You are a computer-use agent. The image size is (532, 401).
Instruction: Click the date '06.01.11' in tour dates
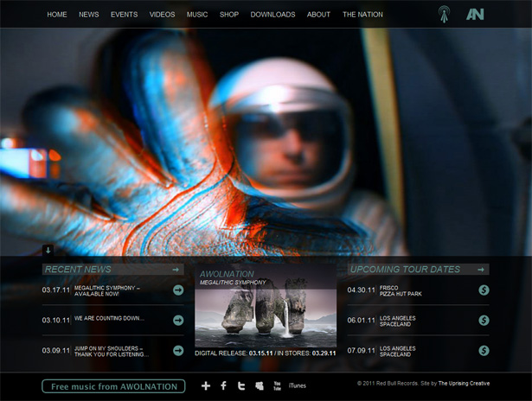[x=361, y=321]
